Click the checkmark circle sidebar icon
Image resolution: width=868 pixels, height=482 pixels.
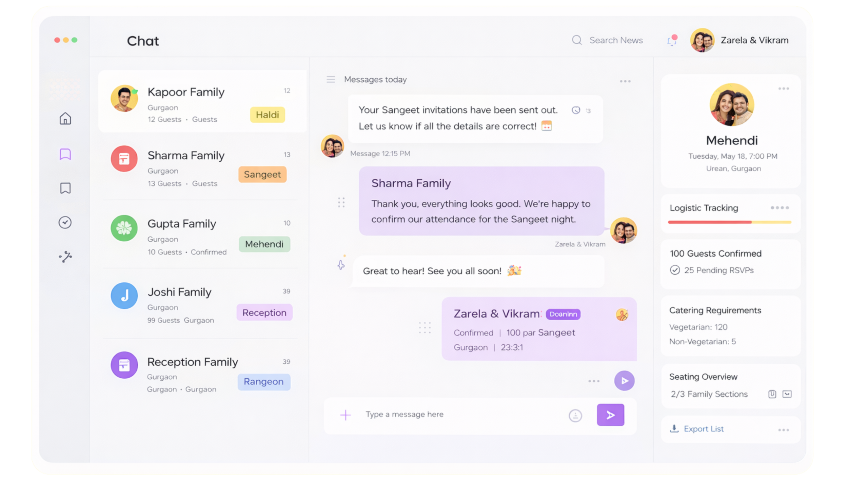pos(65,223)
